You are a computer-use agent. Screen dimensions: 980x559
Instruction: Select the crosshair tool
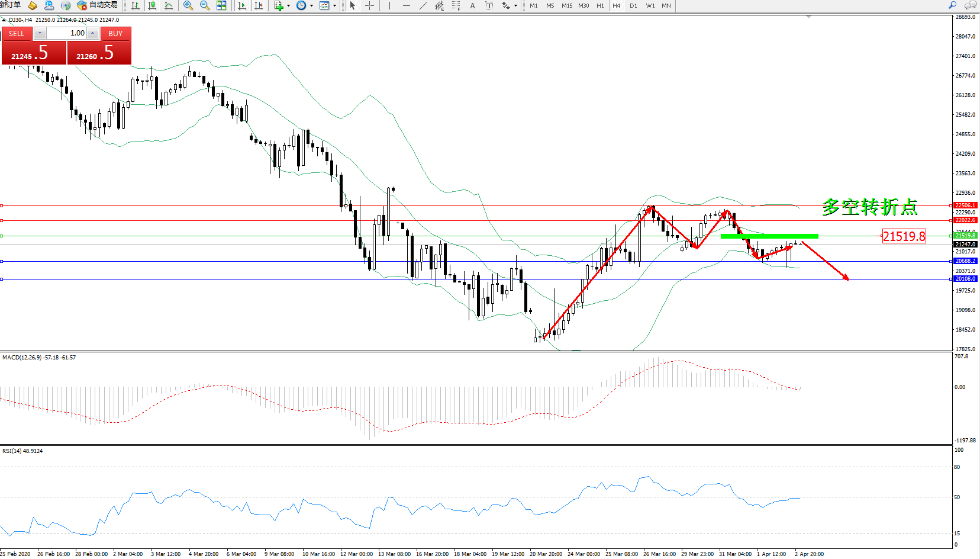(x=369, y=5)
